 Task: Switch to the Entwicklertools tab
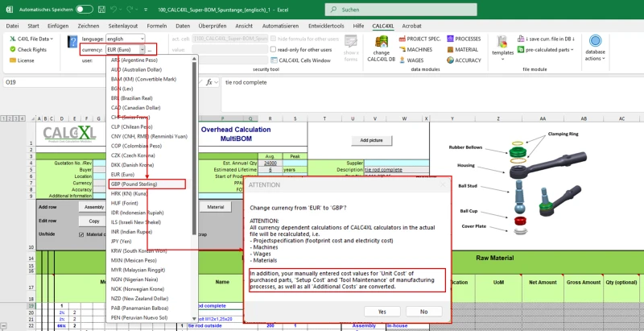326,26
